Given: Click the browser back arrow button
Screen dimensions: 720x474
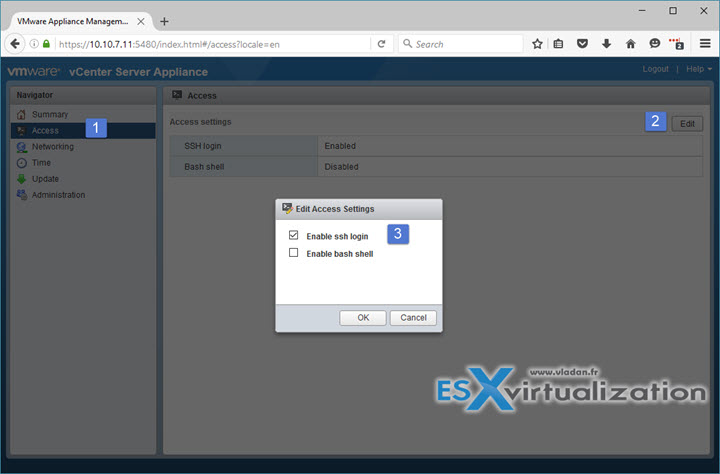Looking at the screenshot, I should 15,44.
